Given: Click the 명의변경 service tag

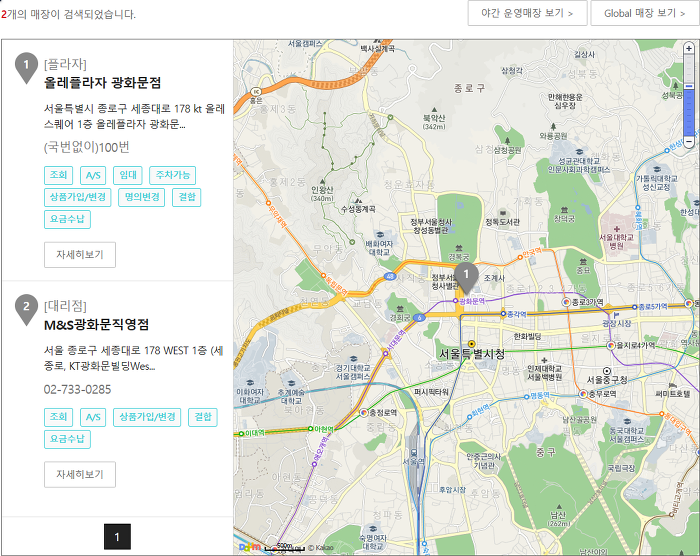Looking at the screenshot, I should coord(142,197).
